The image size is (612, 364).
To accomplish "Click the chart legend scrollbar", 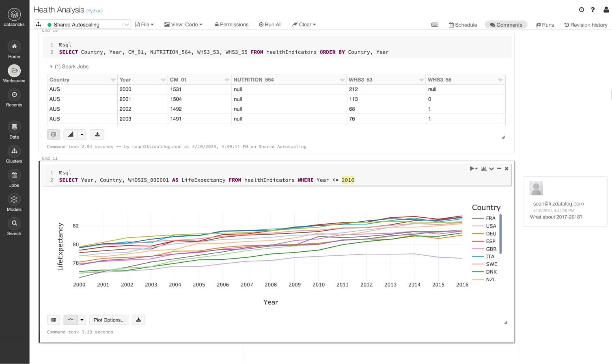I will 500,234.
